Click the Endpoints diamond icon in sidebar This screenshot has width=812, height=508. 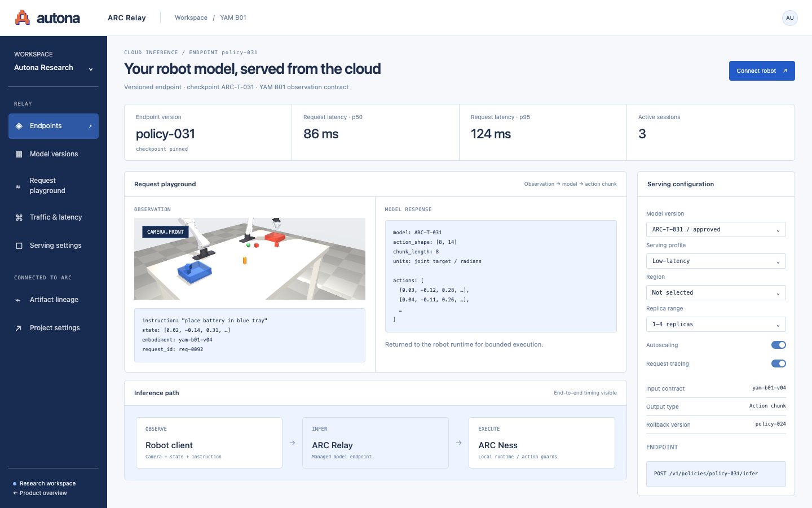(x=19, y=126)
